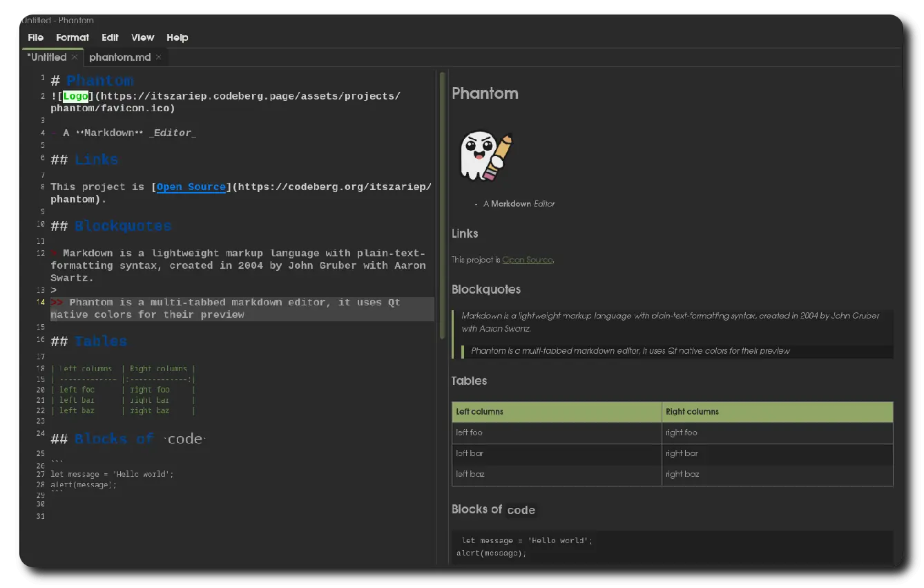This screenshot has height=588, width=924.
Task: Open the Help menu
Action: tap(177, 37)
